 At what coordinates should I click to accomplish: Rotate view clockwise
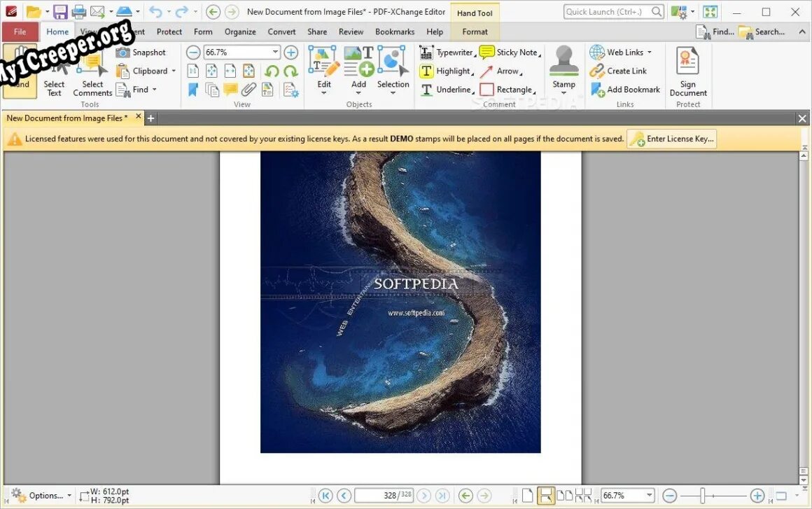[x=290, y=71]
